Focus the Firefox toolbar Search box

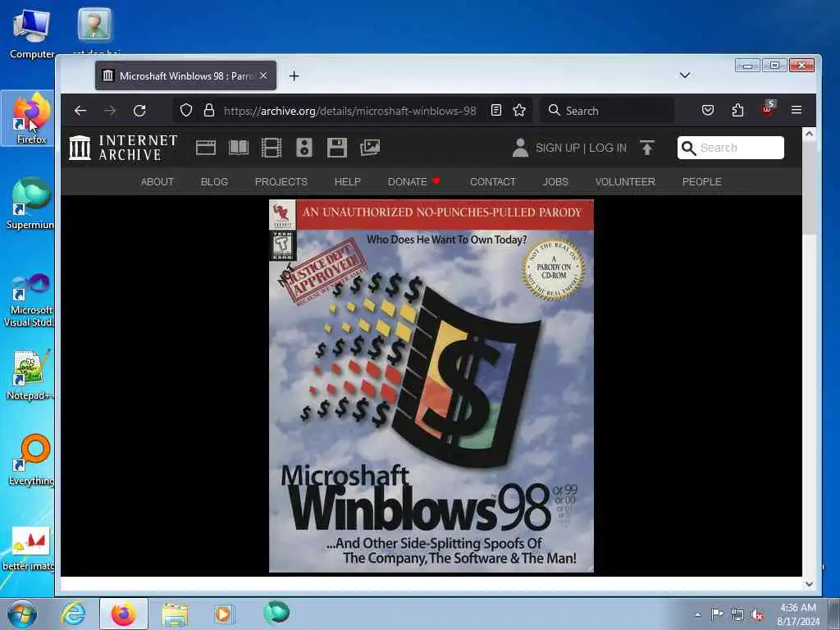point(606,111)
